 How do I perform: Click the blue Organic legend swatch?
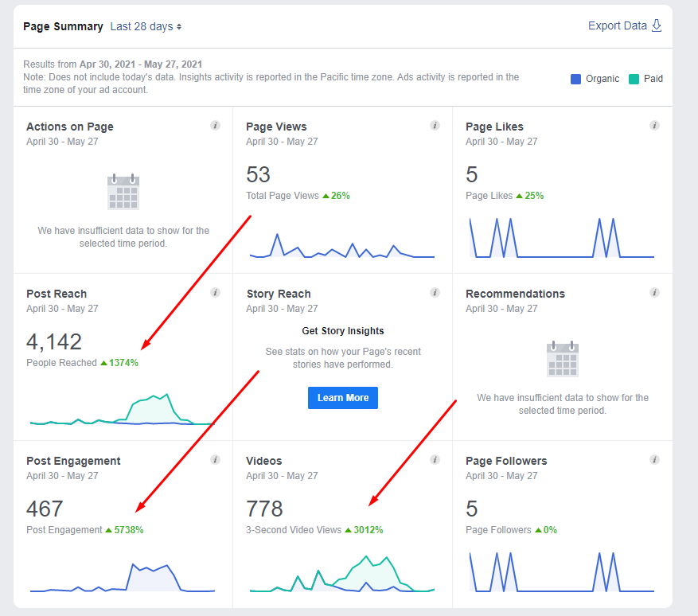click(575, 79)
